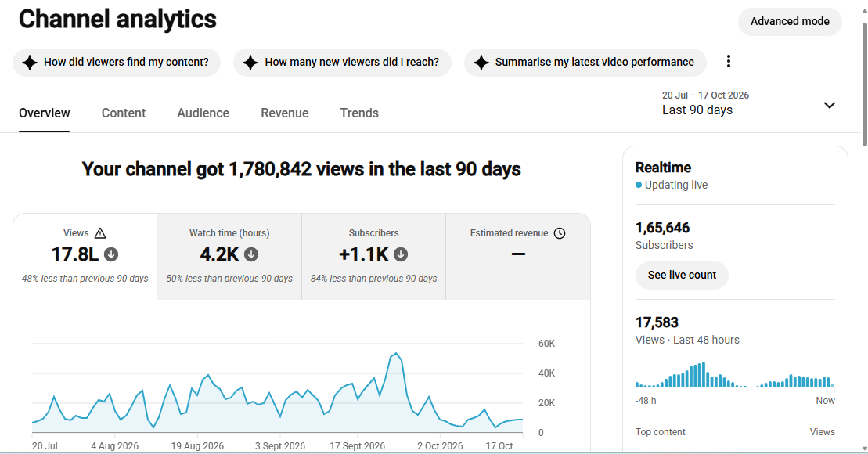This screenshot has height=454, width=868.
Task: Click the blue live indicator dot
Action: point(639,185)
